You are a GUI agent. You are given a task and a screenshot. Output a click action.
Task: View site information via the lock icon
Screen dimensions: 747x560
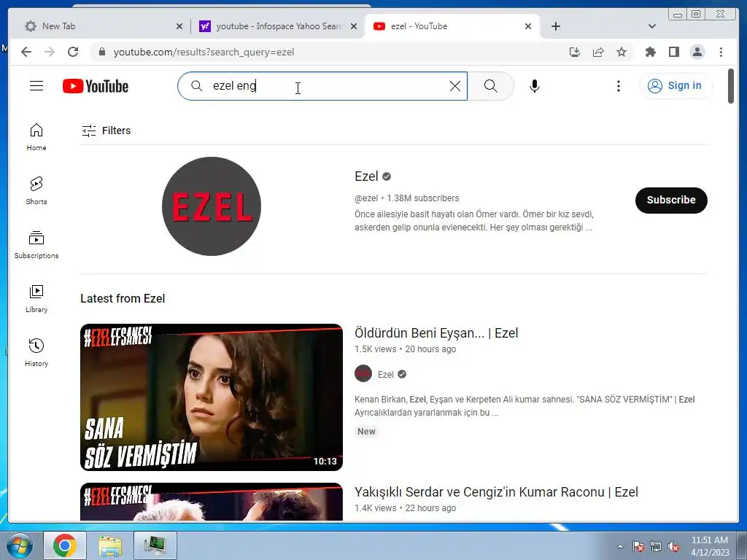point(101,52)
